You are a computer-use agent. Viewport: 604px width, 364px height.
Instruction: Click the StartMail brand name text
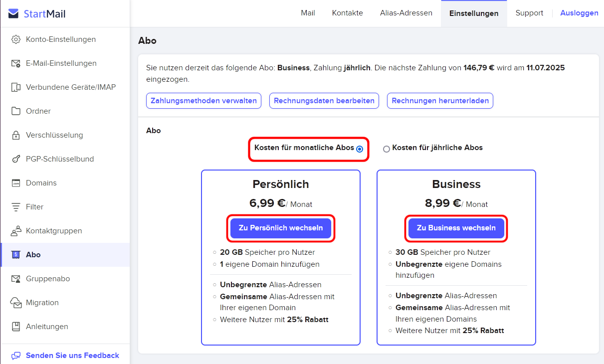[44, 14]
